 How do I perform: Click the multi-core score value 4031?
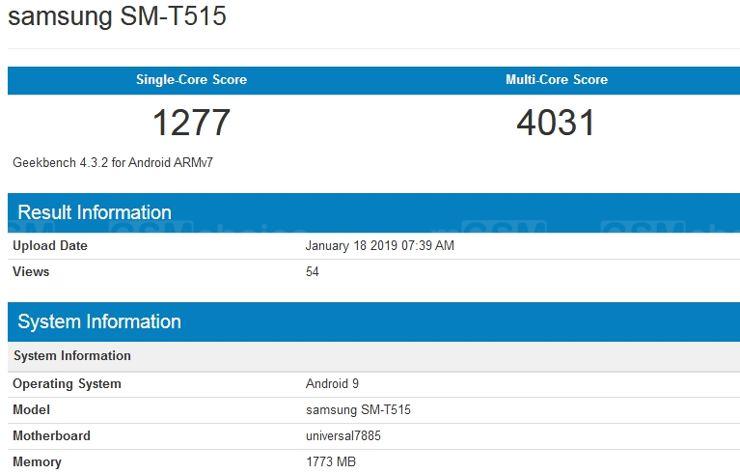point(555,122)
